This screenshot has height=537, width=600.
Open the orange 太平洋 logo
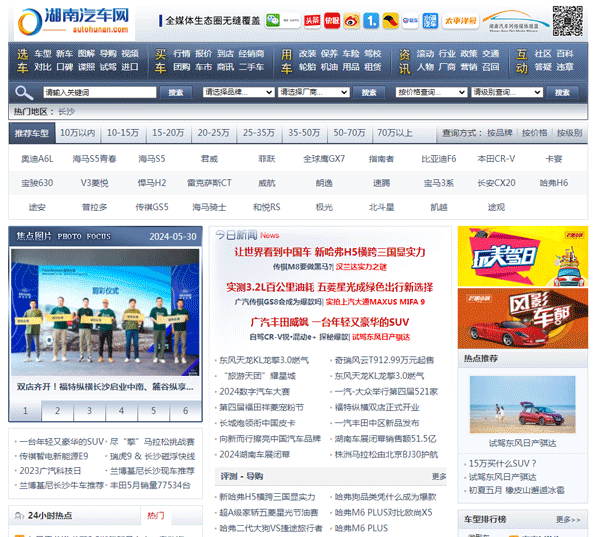tap(460, 20)
